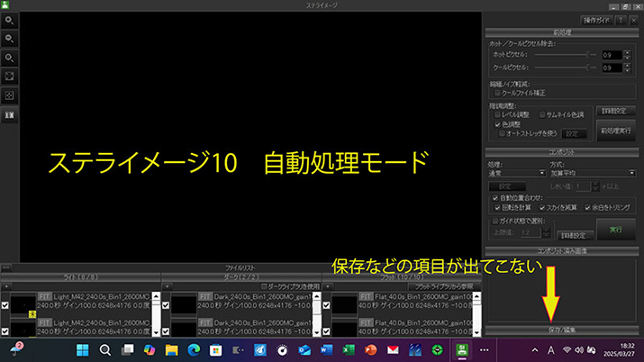This screenshot has width=644, height=362.
Task: Launch Copilot from the taskbar
Action: (150, 350)
